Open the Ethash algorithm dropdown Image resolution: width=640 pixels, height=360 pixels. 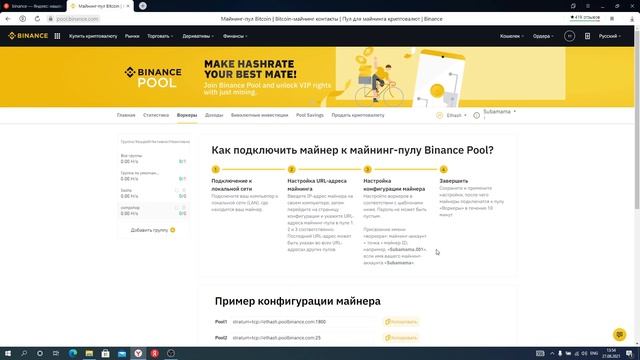(456, 116)
